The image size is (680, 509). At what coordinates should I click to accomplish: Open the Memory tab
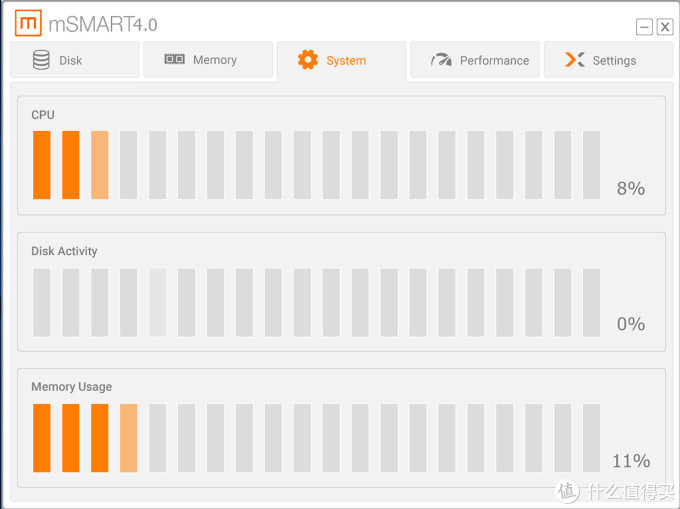point(215,60)
